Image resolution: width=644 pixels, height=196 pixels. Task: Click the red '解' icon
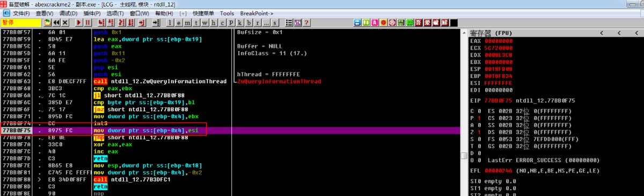(444, 22)
